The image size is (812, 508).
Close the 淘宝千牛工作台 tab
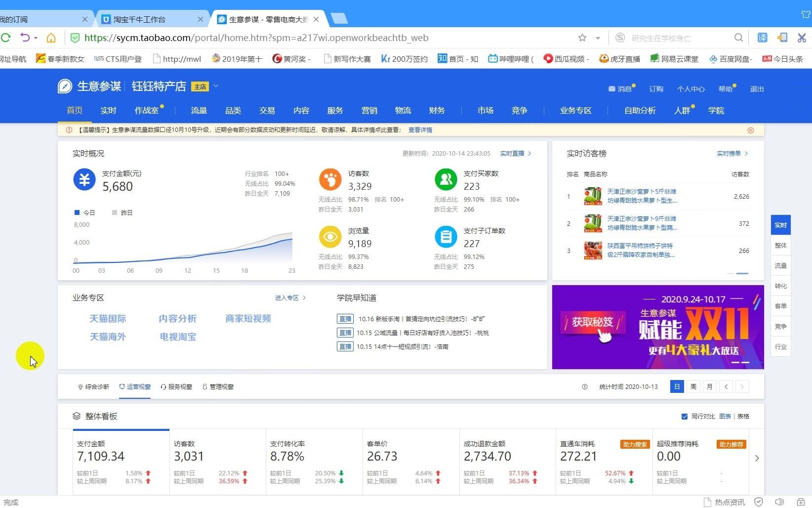pyautogui.click(x=200, y=19)
